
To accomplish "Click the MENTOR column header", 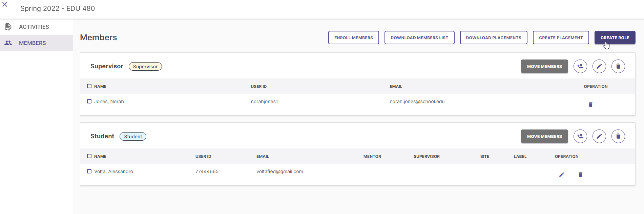I will pos(372,157).
